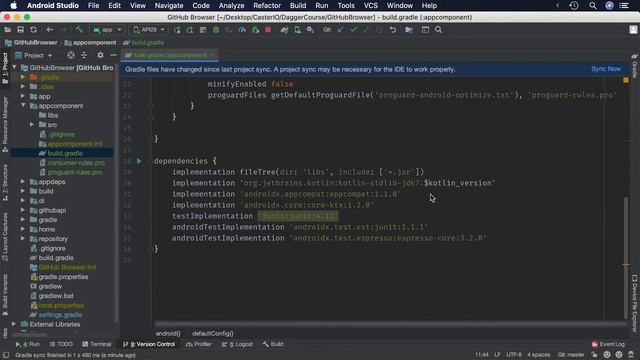
Task: Click the locate-file target icon in the Project panel
Action: point(71,55)
